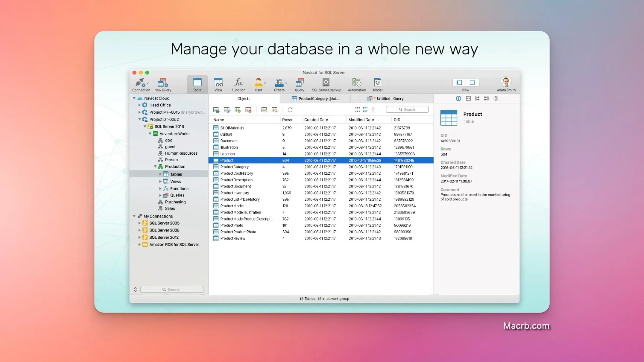Switch to the Untitled - Query tab
This screenshot has height=362, width=644.
(386, 99)
